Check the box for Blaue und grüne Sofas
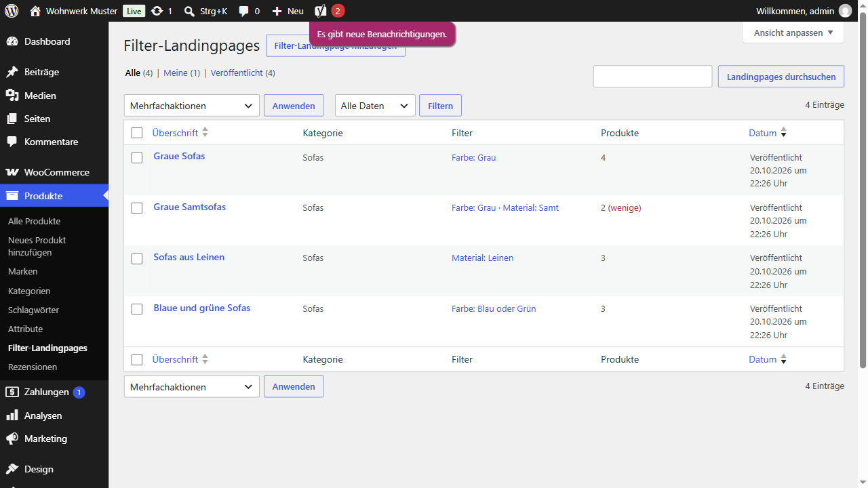The image size is (868, 488). pos(137,309)
